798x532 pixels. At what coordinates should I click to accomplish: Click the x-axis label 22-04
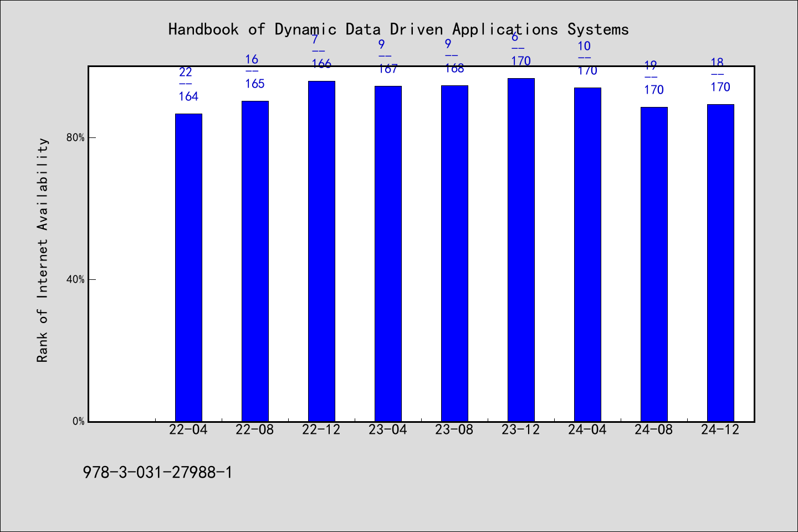pyautogui.click(x=188, y=430)
